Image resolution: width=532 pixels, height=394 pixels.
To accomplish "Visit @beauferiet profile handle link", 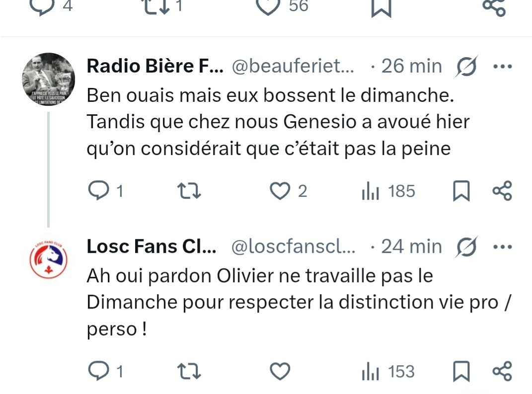I will click(x=293, y=67).
